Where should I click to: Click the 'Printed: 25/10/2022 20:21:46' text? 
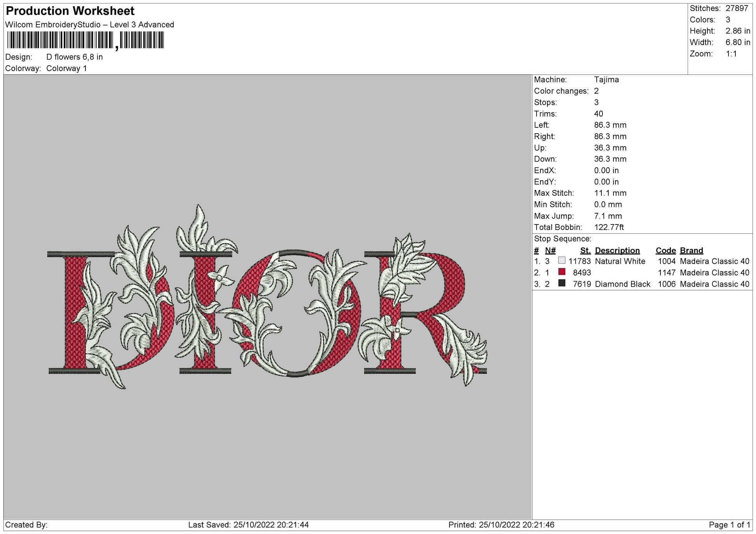point(502,525)
